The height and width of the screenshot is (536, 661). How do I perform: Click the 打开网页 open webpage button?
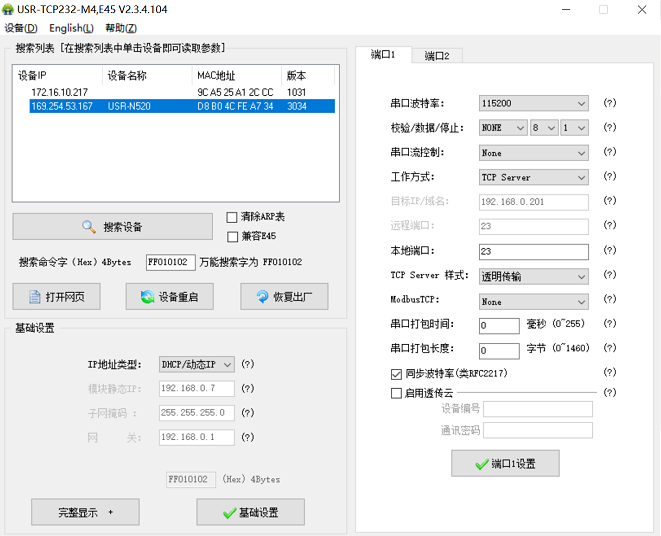(57, 297)
